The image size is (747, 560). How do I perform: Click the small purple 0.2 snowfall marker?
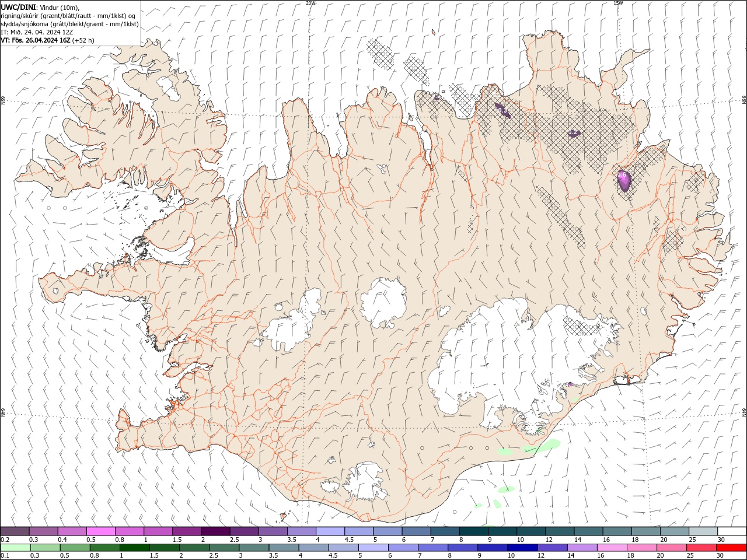coord(573,134)
